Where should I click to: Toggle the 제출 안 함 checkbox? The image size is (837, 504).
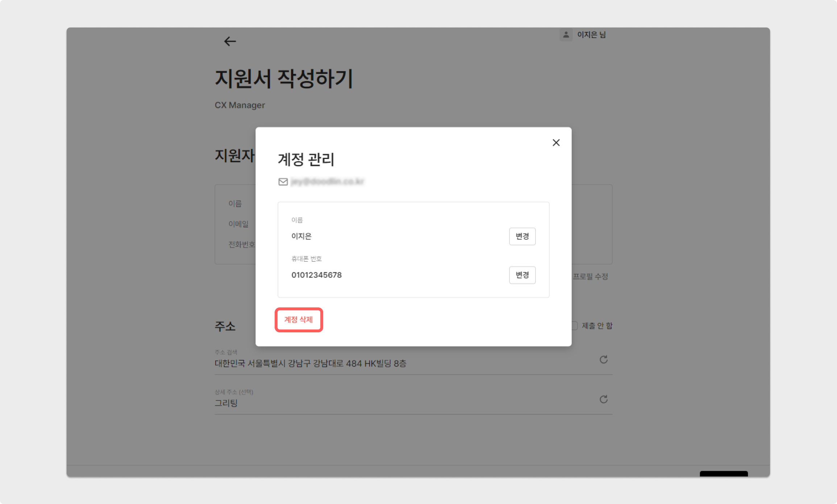[574, 325]
